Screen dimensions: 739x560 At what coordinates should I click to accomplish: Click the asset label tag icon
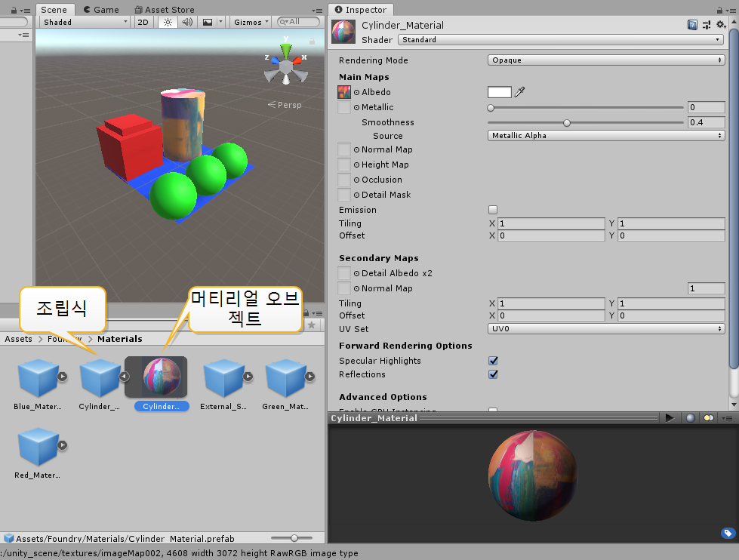(728, 534)
